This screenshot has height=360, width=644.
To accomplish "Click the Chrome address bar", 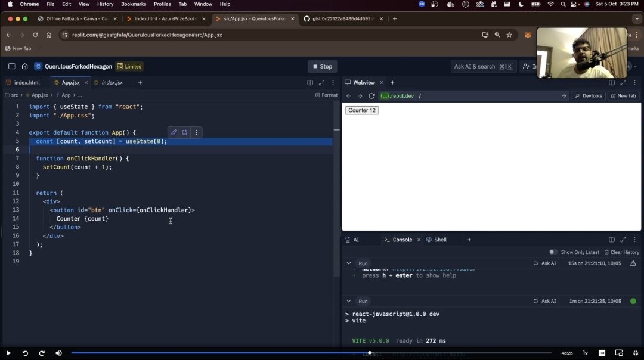I will 271,35.
